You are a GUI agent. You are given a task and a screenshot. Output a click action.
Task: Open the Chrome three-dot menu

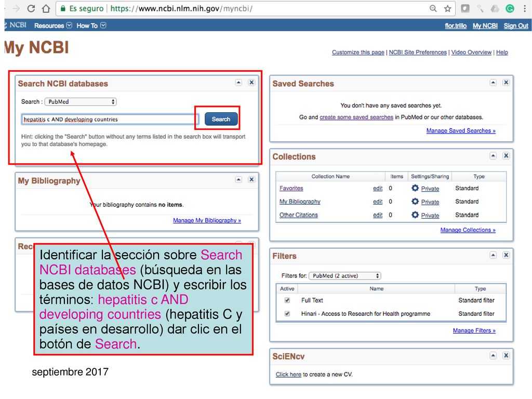click(x=525, y=8)
